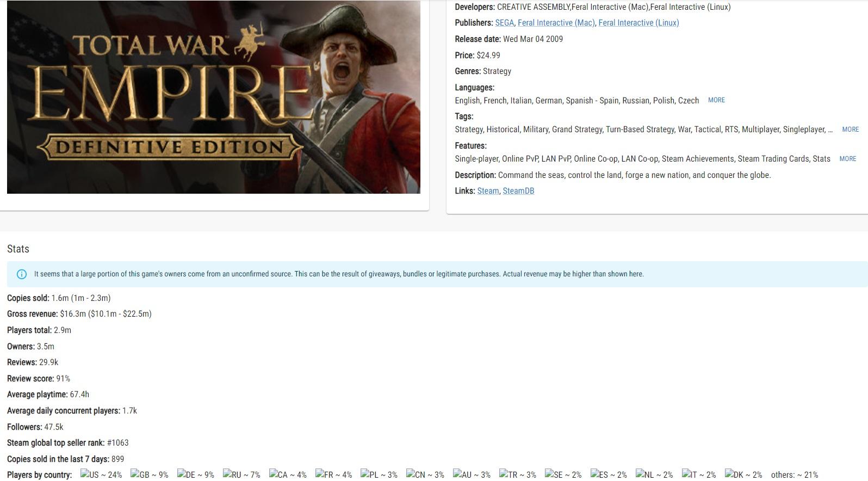Expand Tags list with MORE

pos(850,129)
